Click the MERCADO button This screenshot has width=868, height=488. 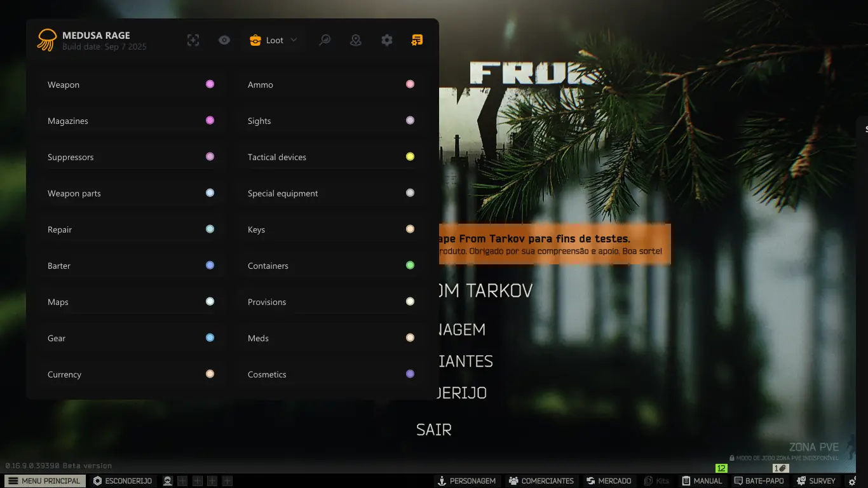tap(609, 481)
